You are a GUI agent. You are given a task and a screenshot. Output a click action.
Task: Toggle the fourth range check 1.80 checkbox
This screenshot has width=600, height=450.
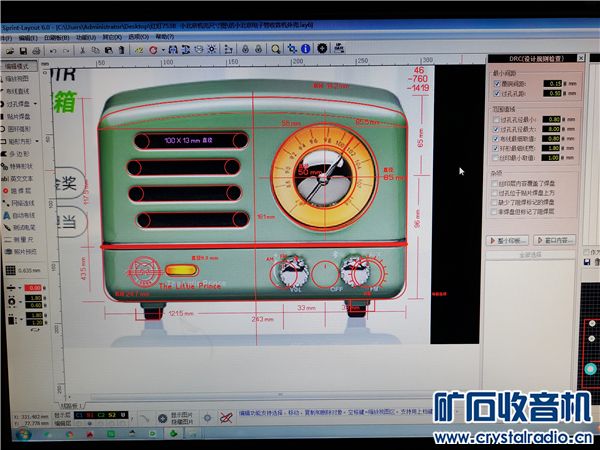click(496, 148)
